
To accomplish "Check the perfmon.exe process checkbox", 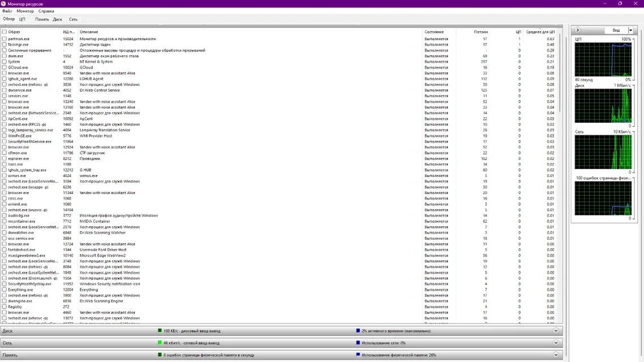I will point(4,38).
